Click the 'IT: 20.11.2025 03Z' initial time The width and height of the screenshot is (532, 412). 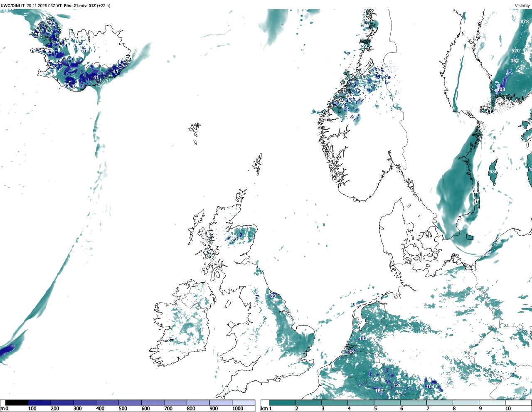38,5
